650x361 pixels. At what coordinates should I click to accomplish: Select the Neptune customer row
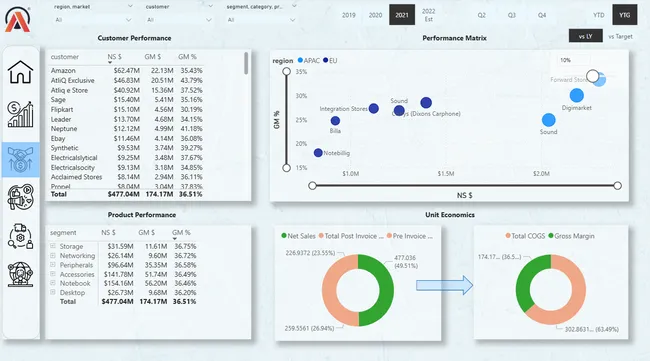point(126,128)
